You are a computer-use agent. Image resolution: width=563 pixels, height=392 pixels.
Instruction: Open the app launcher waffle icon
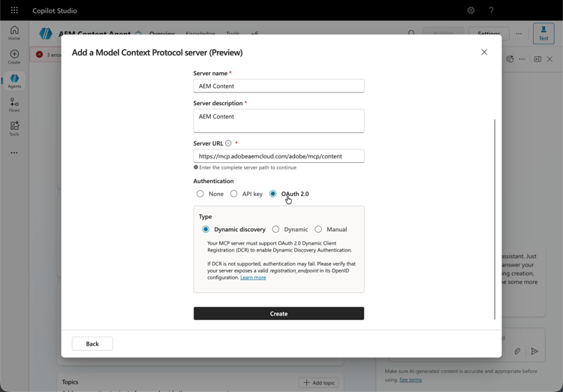click(x=14, y=11)
